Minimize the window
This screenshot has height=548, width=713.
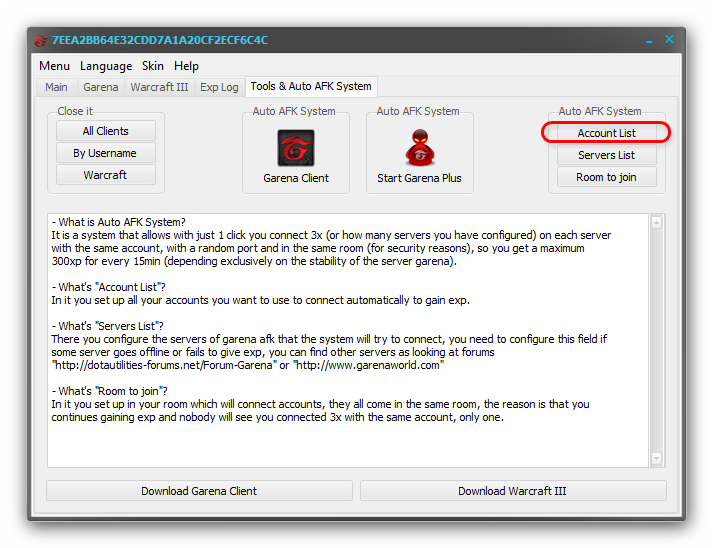(649, 40)
